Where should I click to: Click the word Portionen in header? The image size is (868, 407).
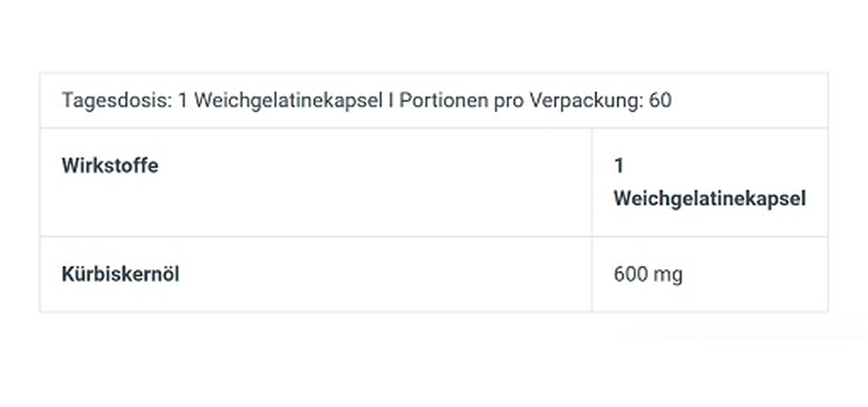click(443, 101)
